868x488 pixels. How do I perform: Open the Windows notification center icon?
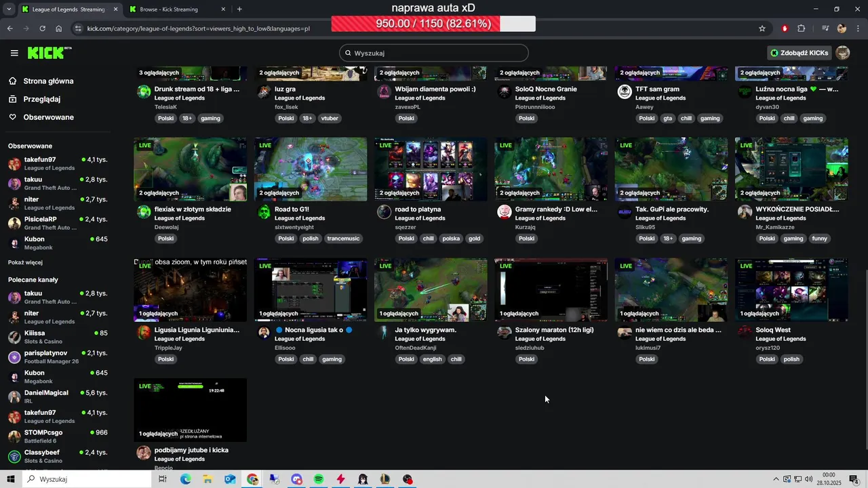(854, 479)
